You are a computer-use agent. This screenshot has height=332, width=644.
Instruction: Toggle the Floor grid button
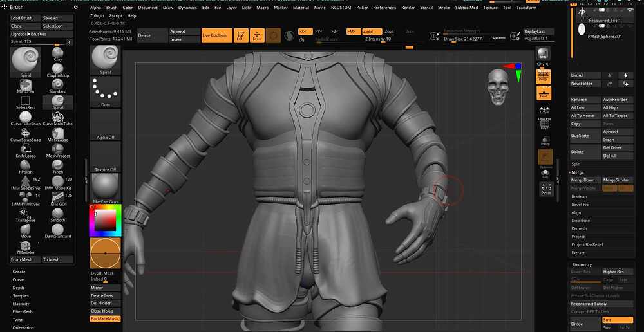click(x=544, y=93)
